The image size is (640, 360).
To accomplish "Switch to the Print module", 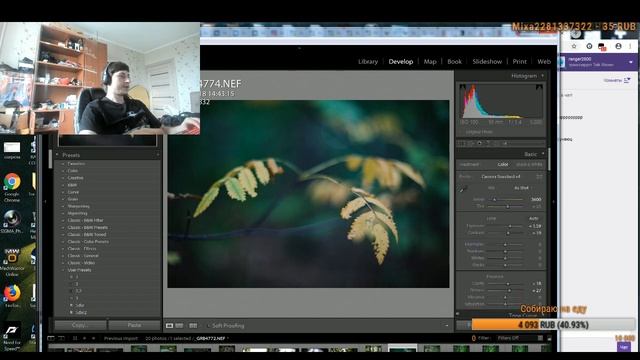I will click(520, 61).
